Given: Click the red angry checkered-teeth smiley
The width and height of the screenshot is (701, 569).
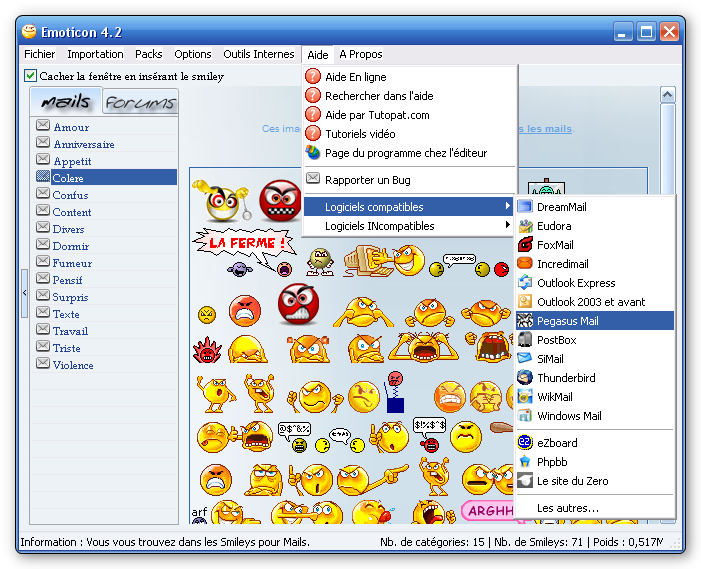Looking at the screenshot, I should click(280, 201).
